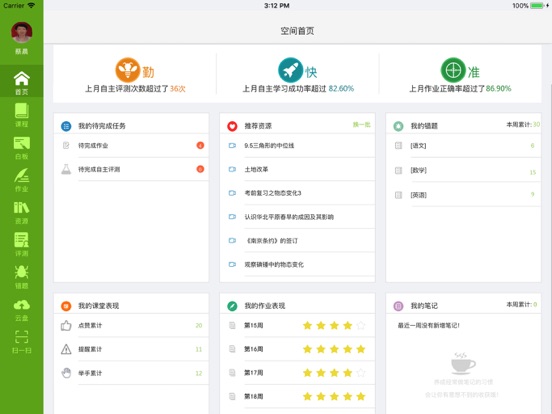Open 课程 book icon in sidebar
Viewport: 552px width, 414px height.
[x=21, y=115]
